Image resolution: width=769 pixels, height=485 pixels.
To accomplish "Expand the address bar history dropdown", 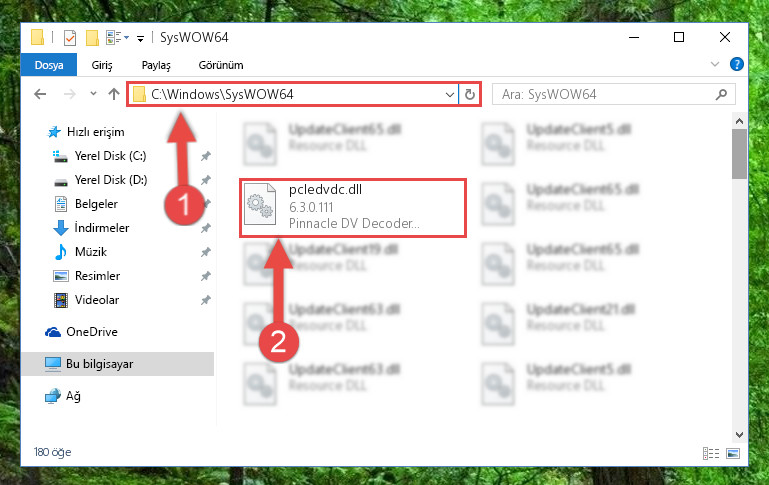I will 449,94.
